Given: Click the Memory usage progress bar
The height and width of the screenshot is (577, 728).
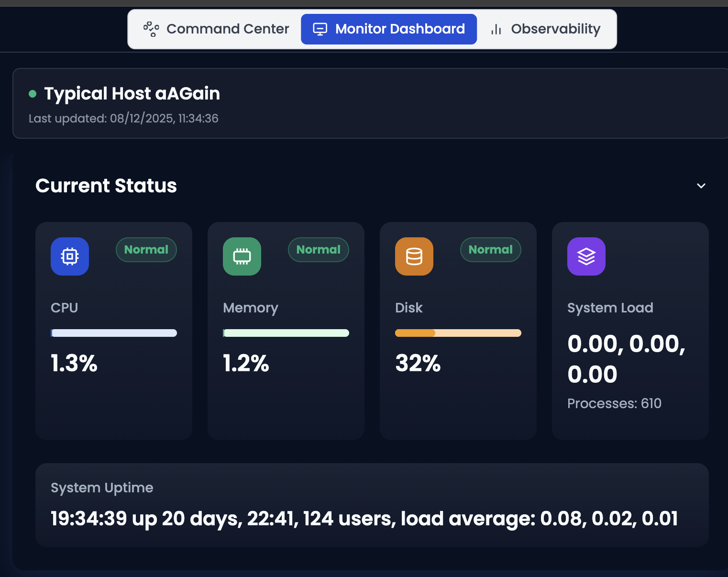Looking at the screenshot, I should [286, 333].
